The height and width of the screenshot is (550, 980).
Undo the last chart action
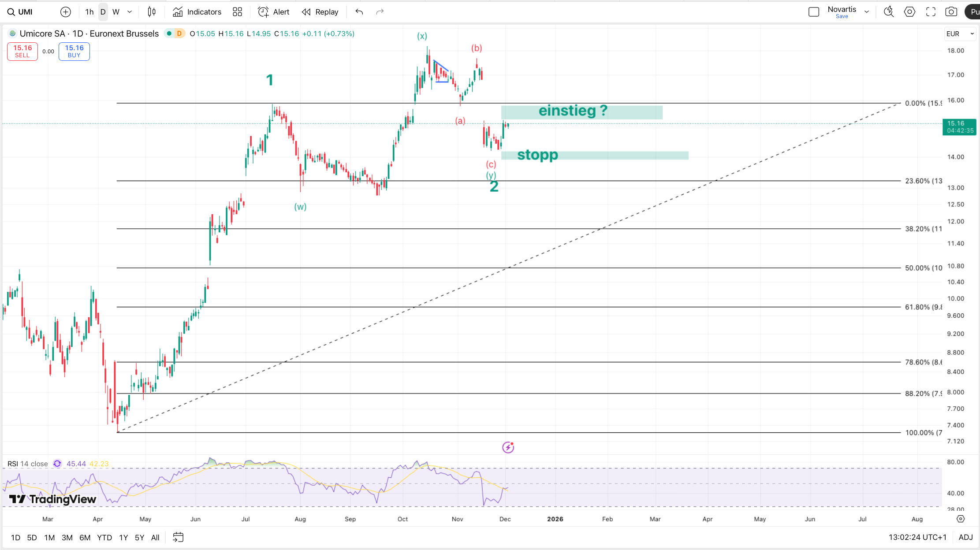click(359, 12)
